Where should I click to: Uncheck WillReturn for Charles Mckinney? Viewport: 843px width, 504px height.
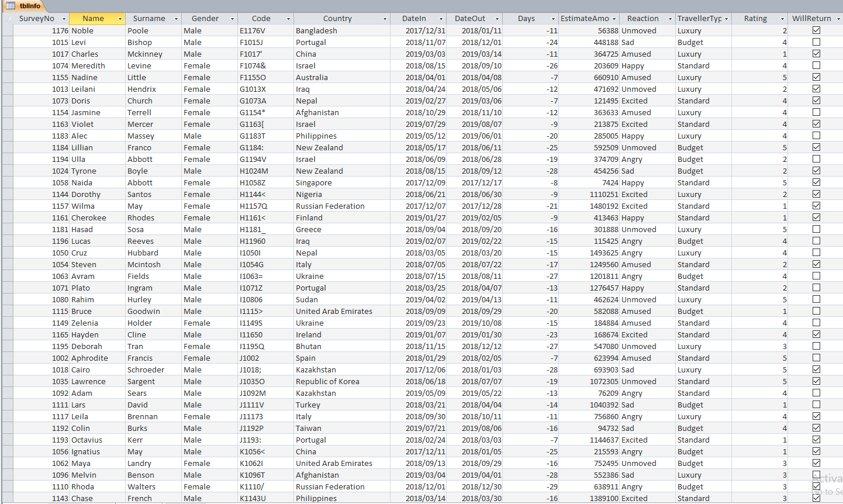coord(816,54)
